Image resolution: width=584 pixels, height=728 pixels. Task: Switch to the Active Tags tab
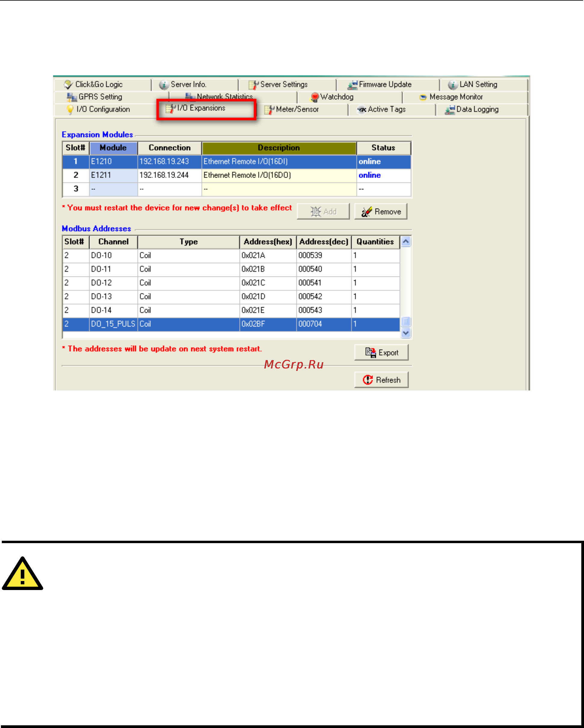(392, 109)
